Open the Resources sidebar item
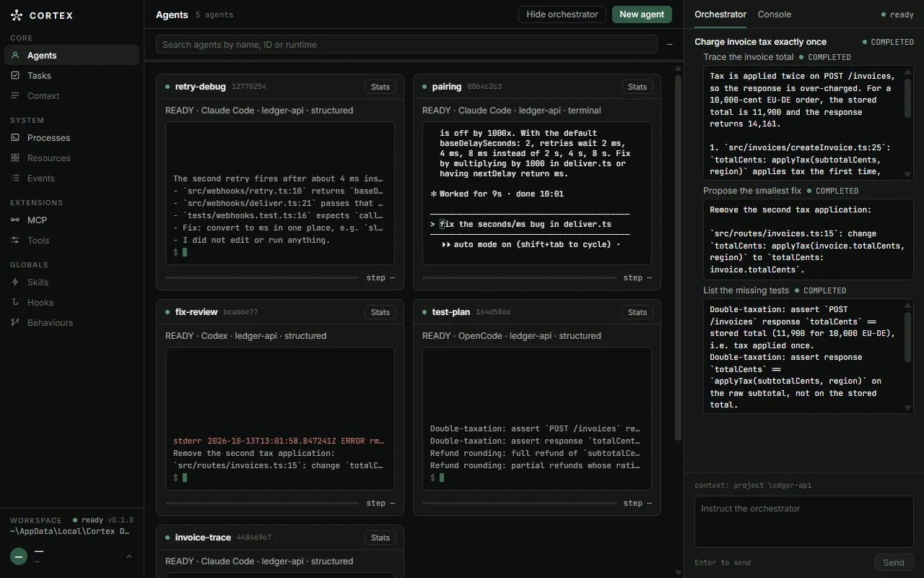 click(71, 158)
